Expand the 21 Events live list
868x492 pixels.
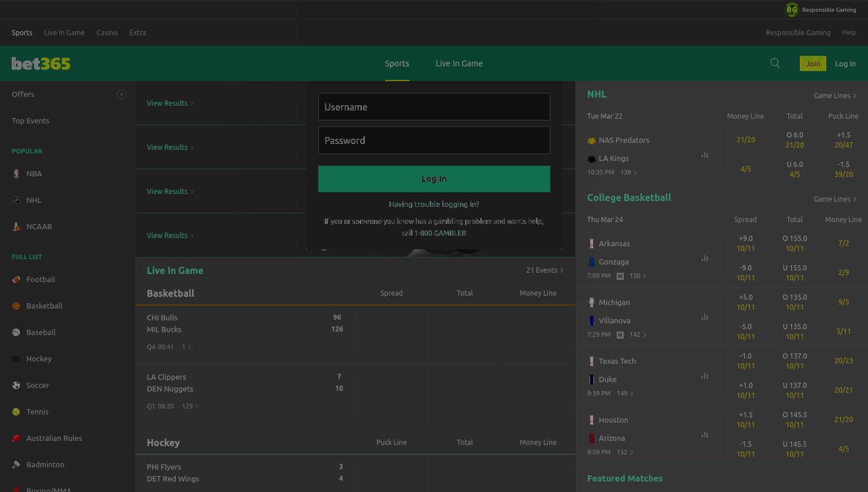(544, 270)
